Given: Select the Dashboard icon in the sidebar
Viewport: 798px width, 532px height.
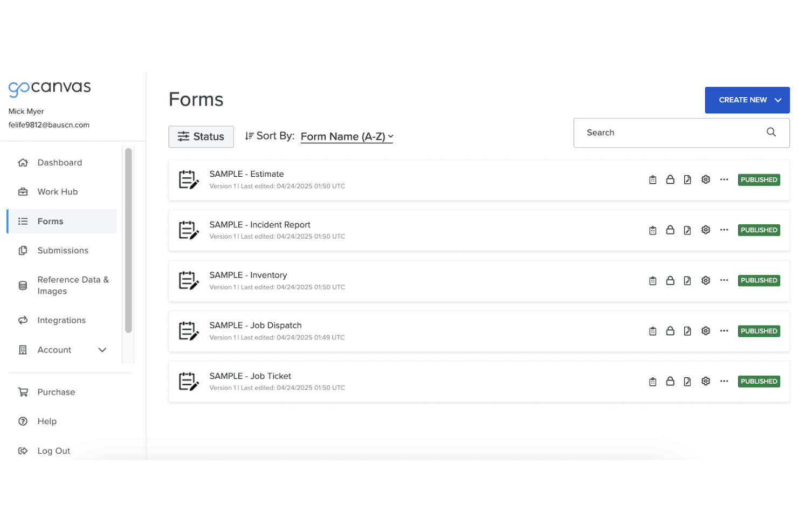Looking at the screenshot, I should click(23, 162).
